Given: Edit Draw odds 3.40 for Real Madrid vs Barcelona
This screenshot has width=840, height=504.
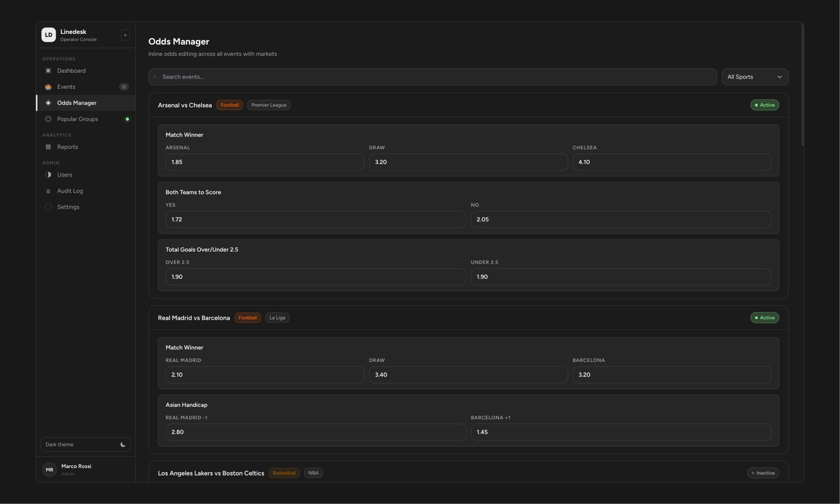Looking at the screenshot, I should 468,375.
